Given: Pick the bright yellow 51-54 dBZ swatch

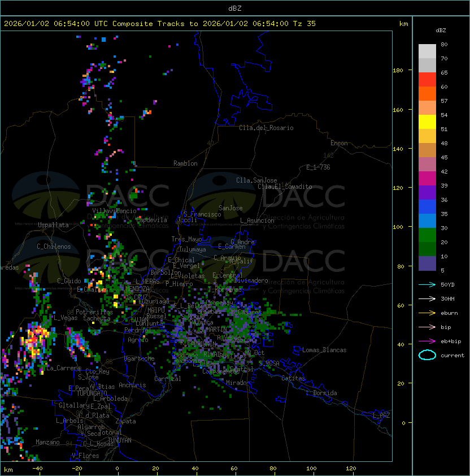Looking at the screenshot, I should [x=427, y=122].
